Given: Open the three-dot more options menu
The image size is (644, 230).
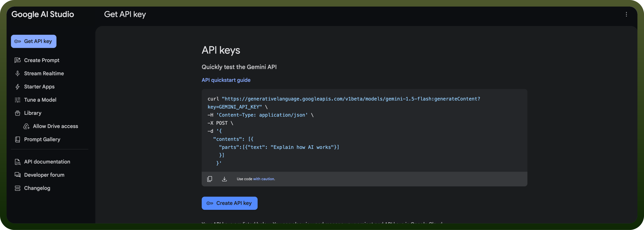Looking at the screenshot, I should [x=626, y=14].
